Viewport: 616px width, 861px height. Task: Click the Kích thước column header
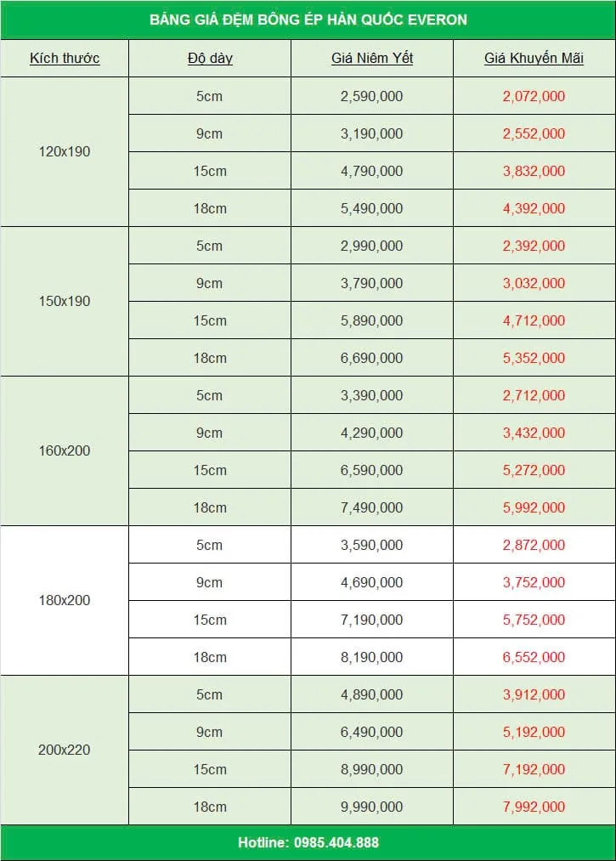[65, 58]
